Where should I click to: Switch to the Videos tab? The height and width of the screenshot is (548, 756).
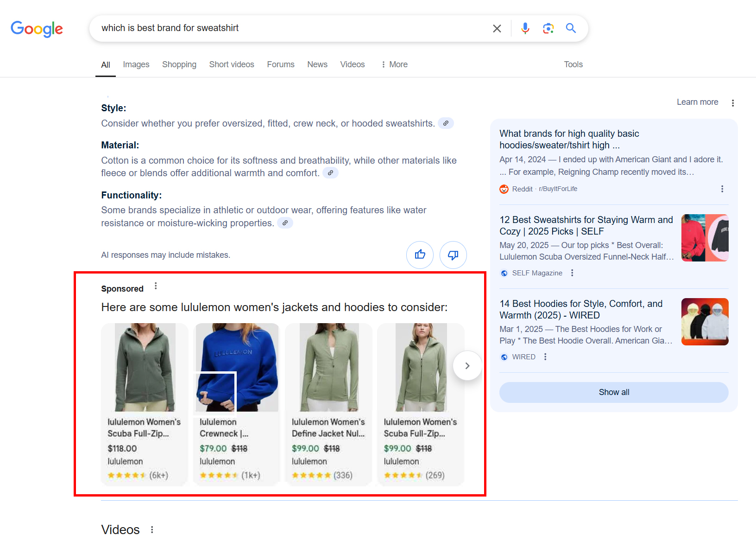[353, 64]
